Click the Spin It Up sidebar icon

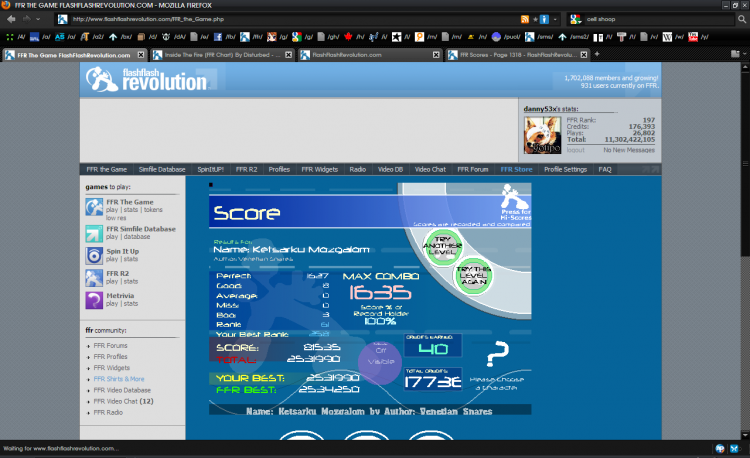(x=94, y=256)
